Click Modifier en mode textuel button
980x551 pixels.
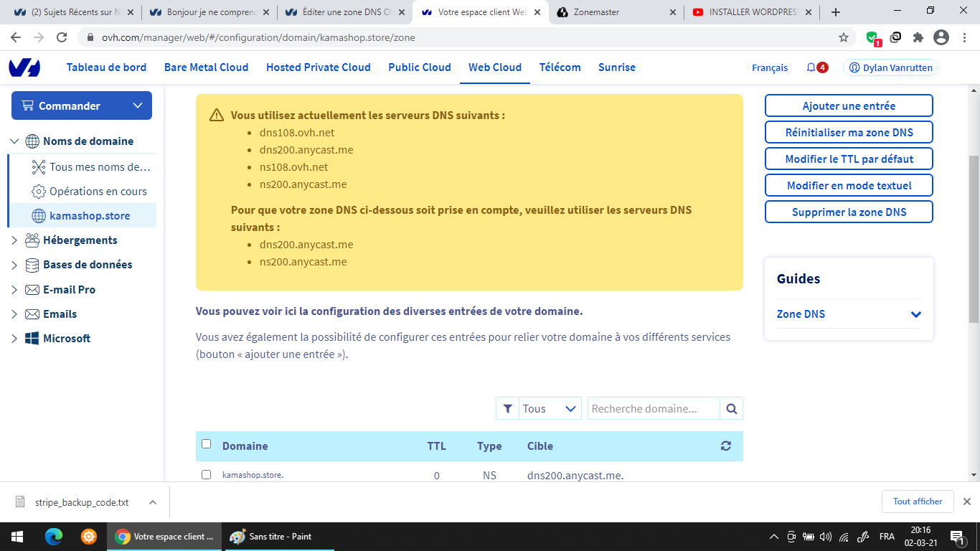point(849,185)
